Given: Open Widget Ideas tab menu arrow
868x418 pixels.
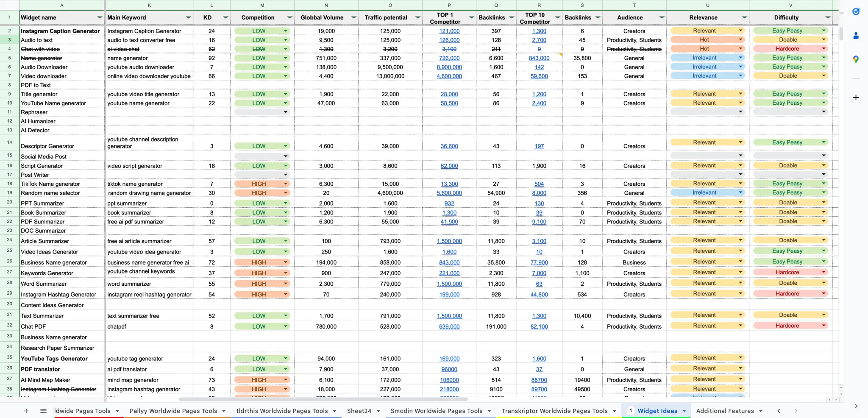Looking at the screenshot, I should pyautogui.click(x=684, y=411).
